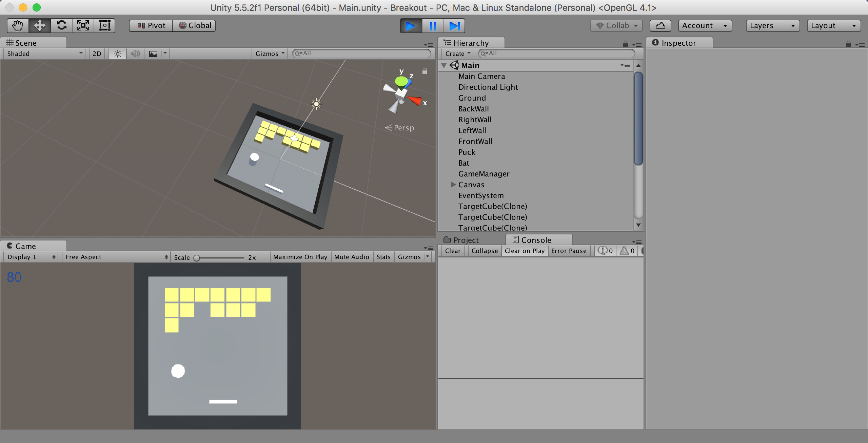Image resolution: width=868 pixels, height=443 pixels.
Task: Toggle Mute Audio in Game view
Action: click(x=351, y=257)
